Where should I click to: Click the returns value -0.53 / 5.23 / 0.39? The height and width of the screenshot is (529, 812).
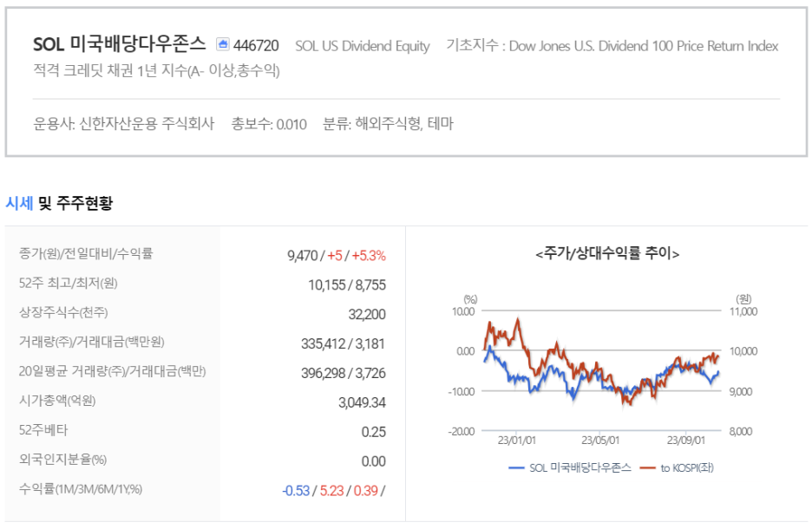tap(334, 491)
